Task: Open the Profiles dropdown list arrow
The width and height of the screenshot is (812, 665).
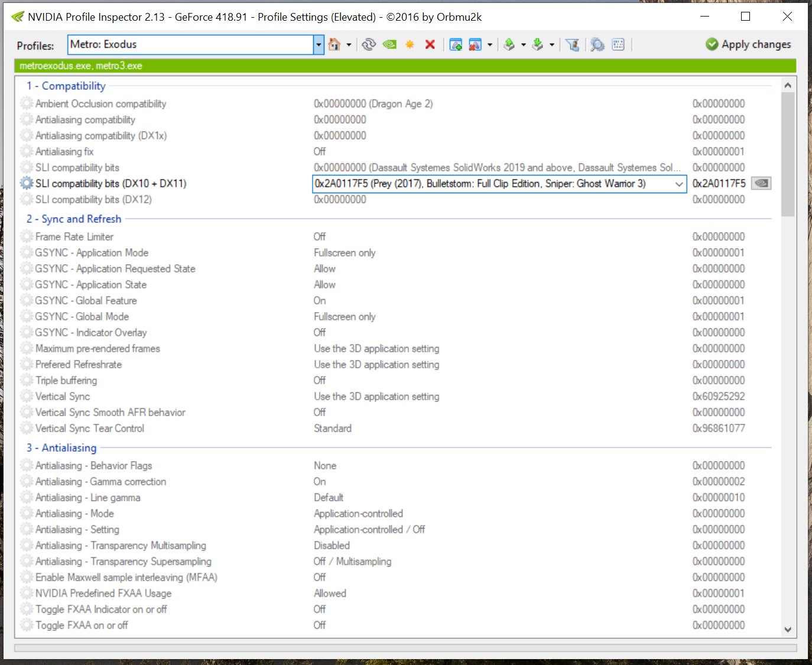Action: (319, 44)
